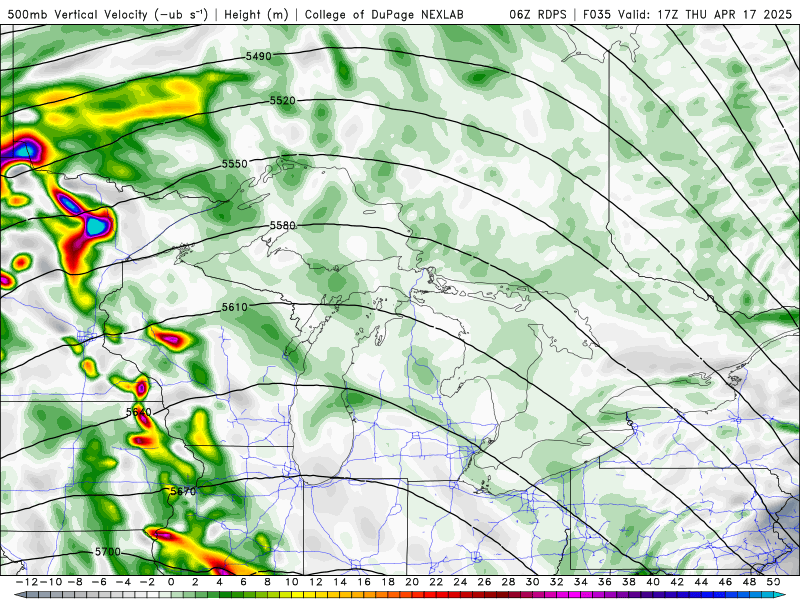Click the '500mb Vertical Velocity' title text
The image size is (800, 600).
(79, 14)
